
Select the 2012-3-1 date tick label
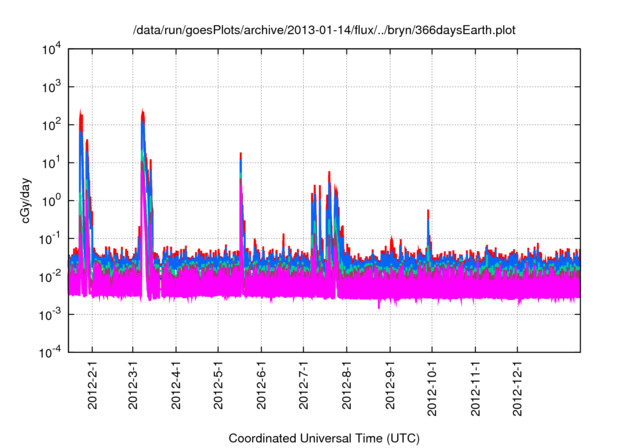(133, 387)
